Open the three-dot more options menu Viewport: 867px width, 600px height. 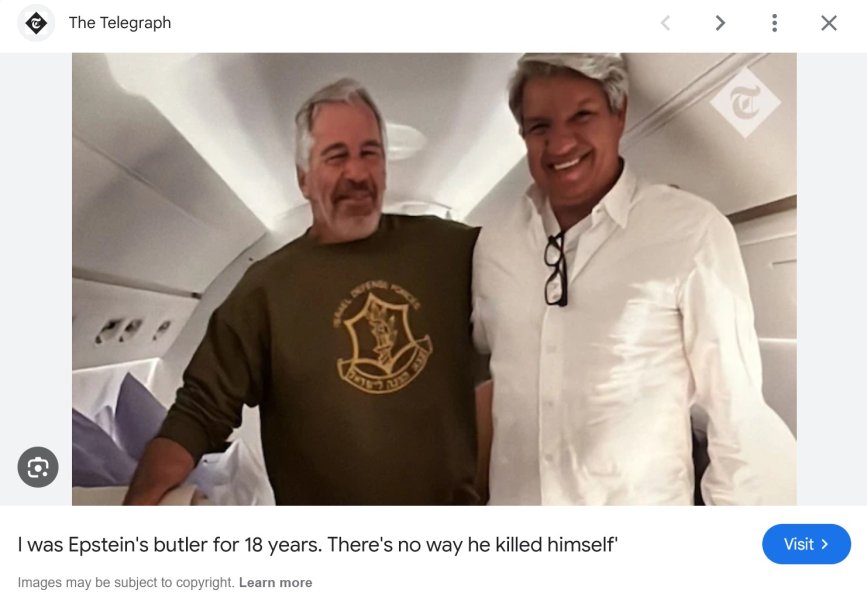pos(774,23)
